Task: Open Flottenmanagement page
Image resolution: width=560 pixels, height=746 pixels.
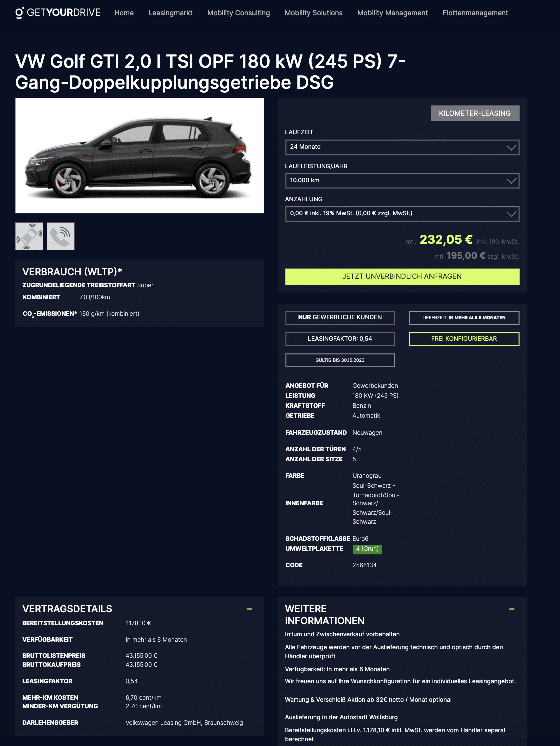Action: (475, 13)
